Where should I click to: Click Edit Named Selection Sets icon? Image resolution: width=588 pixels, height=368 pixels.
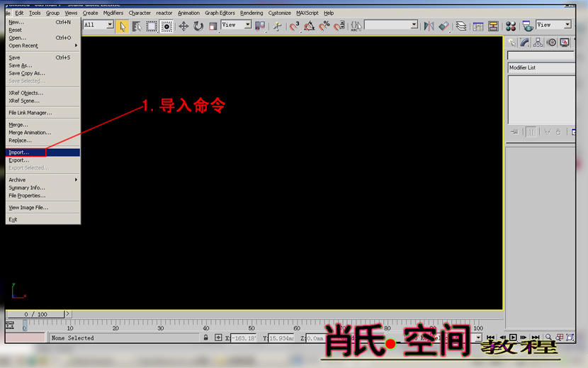click(x=356, y=26)
